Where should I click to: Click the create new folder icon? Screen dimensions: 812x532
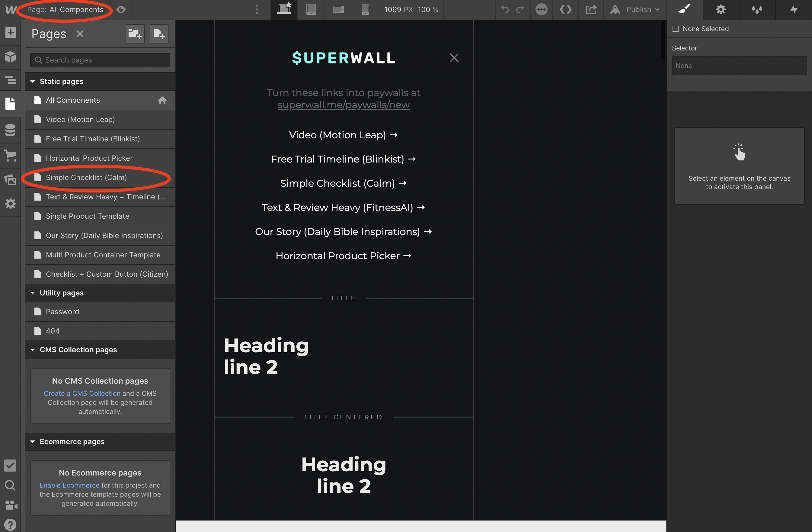(x=135, y=34)
